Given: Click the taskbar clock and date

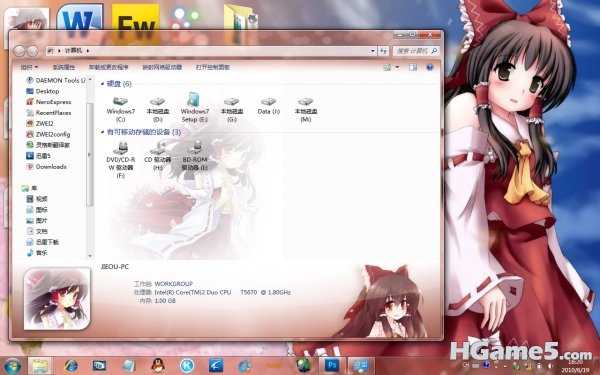Looking at the screenshot, I should [575, 366].
